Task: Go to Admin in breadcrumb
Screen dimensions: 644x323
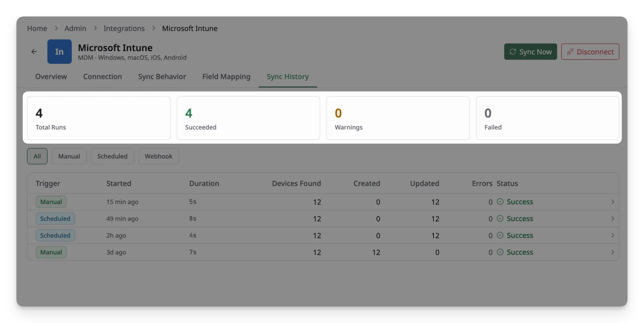Action: [x=75, y=28]
